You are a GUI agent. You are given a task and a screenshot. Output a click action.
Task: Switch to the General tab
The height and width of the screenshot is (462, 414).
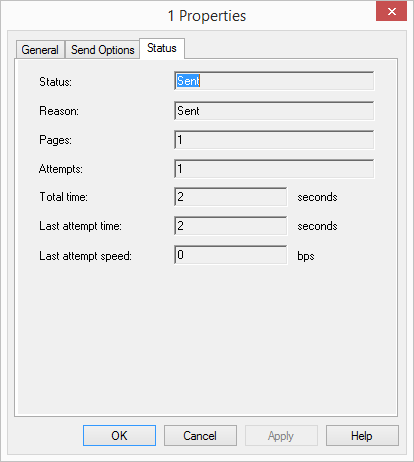tap(40, 50)
